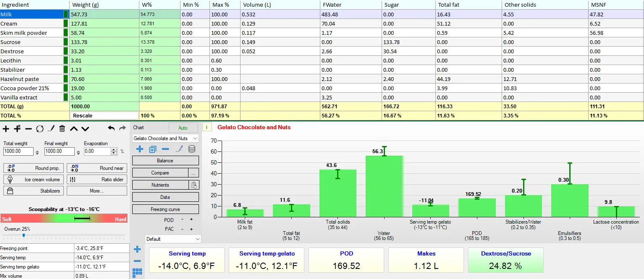Remove ingredient with the black minus icon
Viewport: 644px width, 279px height.
29,129
